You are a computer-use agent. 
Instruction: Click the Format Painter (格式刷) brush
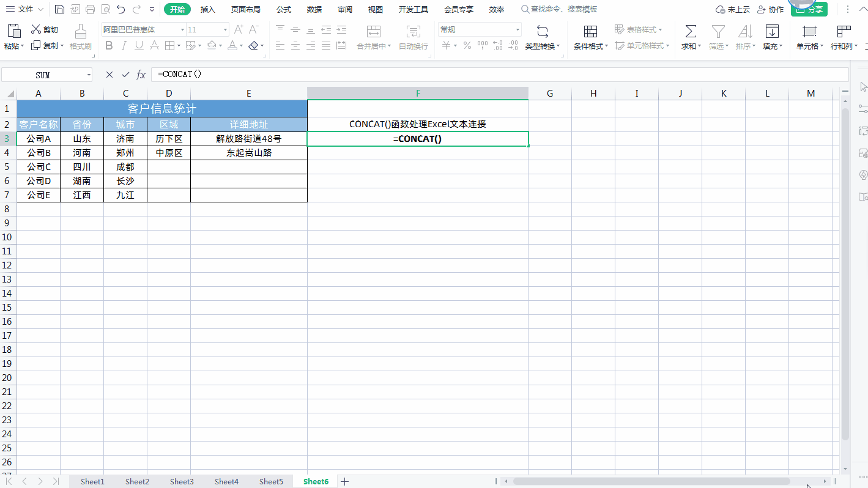(x=80, y=37)
